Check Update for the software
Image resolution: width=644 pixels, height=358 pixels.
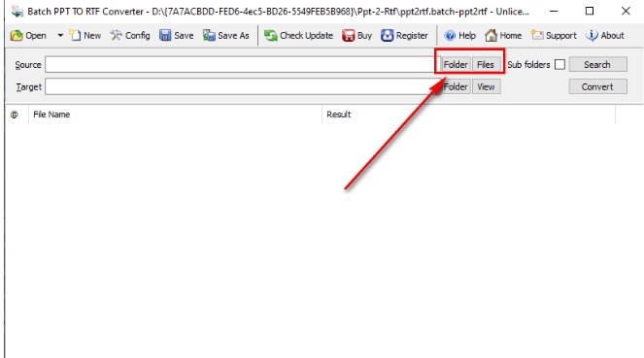pos(298,36)
